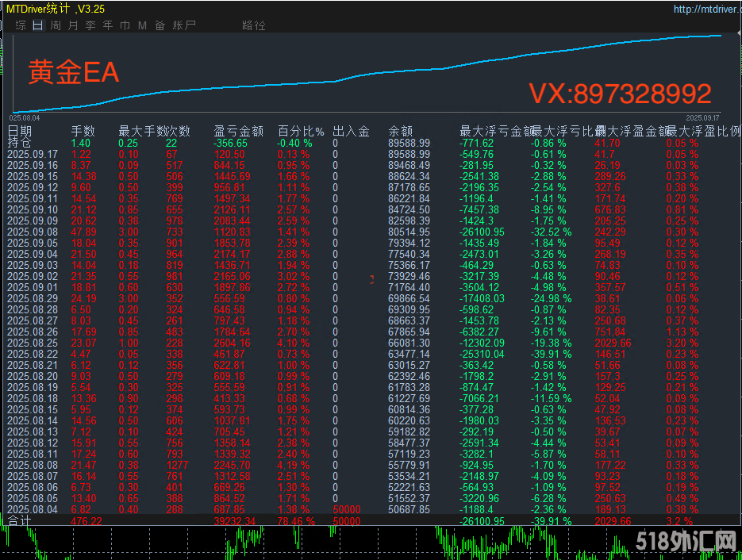
Task: Select the 日 daily statistics tab
Action: tap(38, 25)
